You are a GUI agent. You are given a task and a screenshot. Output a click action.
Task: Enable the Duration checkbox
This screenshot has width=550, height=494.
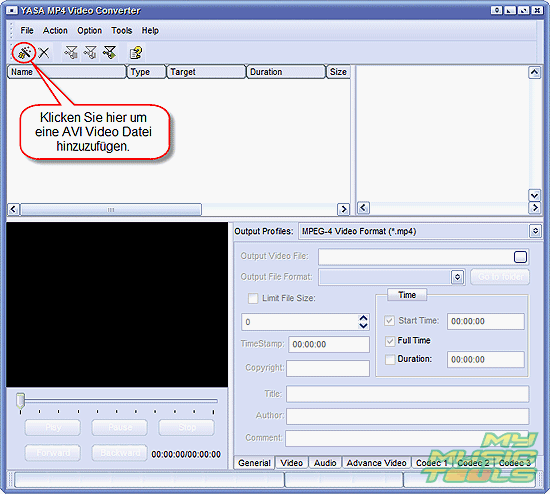click(x=390, y=360)
